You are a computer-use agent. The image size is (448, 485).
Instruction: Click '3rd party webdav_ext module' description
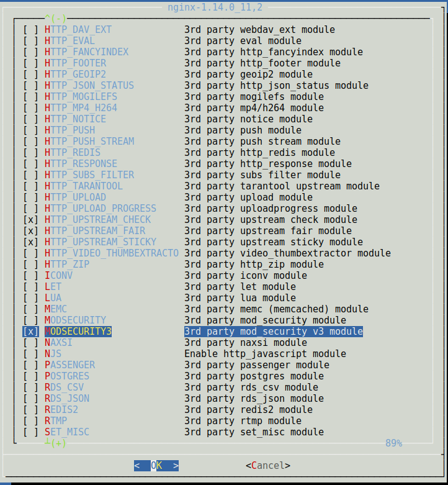[x=259, y=30]
